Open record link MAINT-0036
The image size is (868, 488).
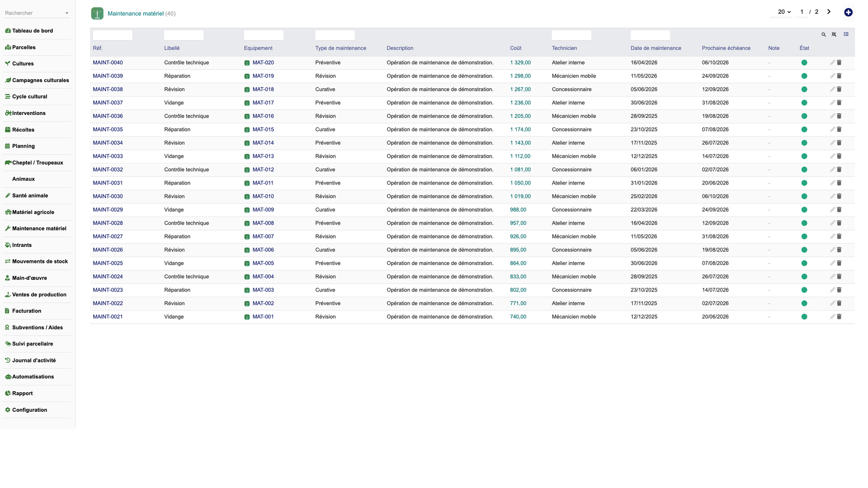coord(107,116)
